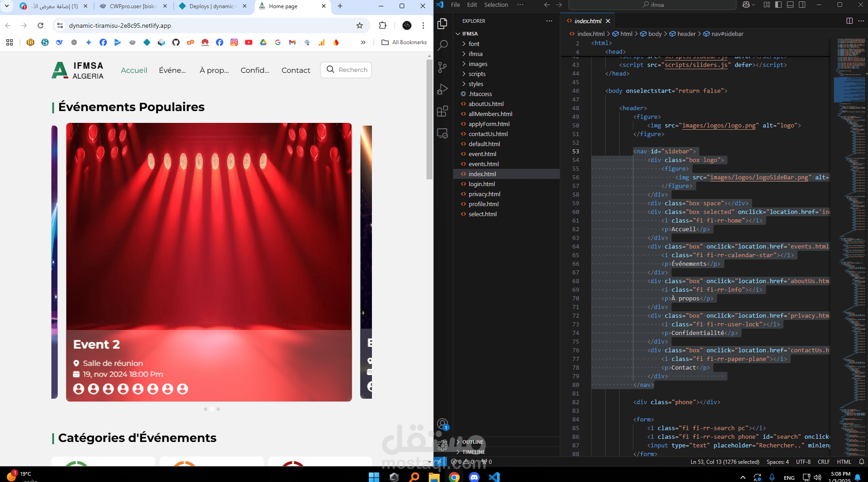This screenshot has width=868, height=482.
Task: Click the VS Code notifications bell icon
Action: pyautogui.click(x=861, y=462)
